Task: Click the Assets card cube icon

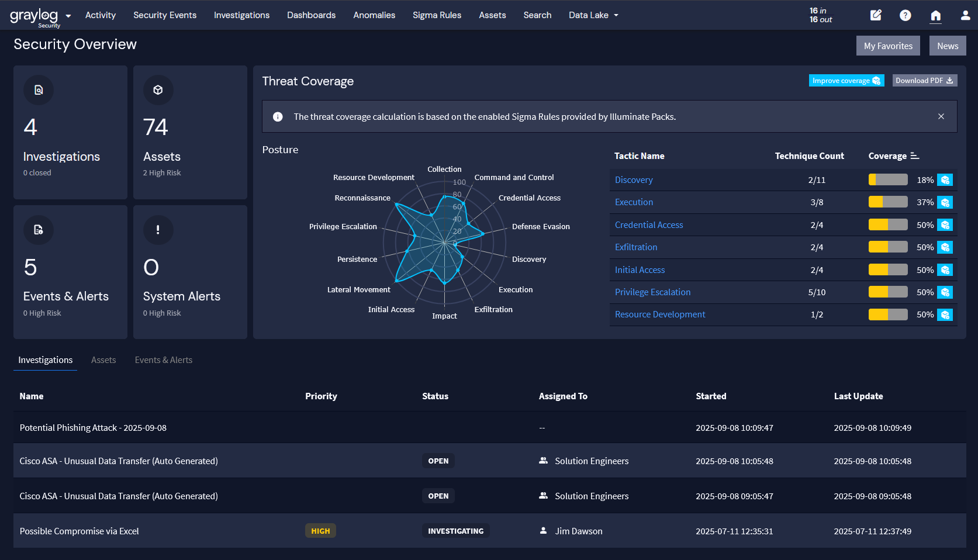Action: point(158,90)
